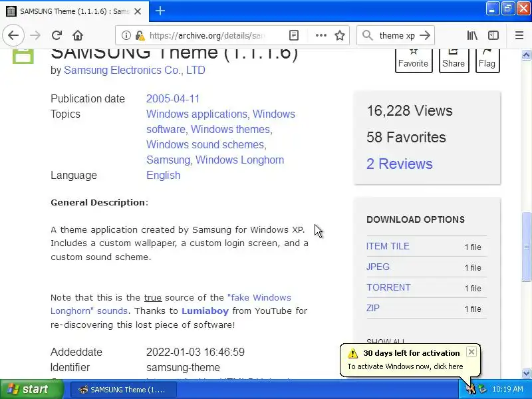Open Samsung Electronics Co., LTD link
The height and width of the screenshot is (399, 532).
[134, 70]
